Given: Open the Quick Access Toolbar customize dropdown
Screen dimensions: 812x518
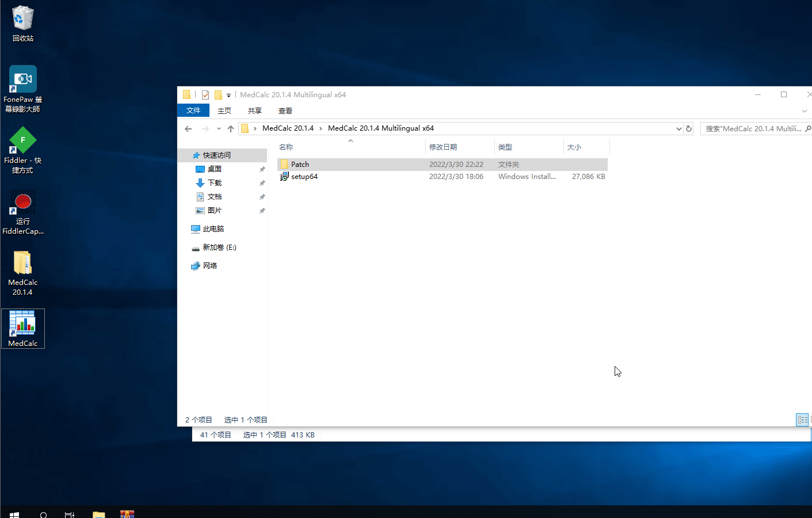Looking at the screenshot, I should pos(228,95).
